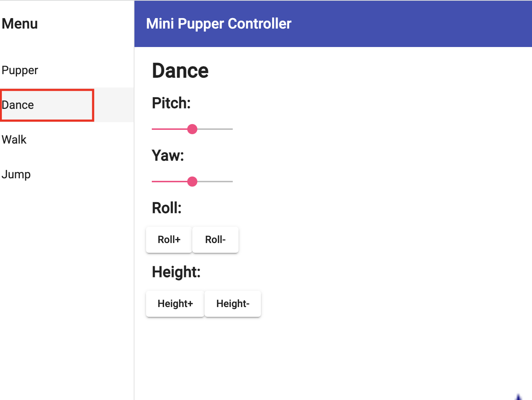Screen dimensions: 532x400
Task: Click the Pitch slider thumb
Action: click(192, 129)
